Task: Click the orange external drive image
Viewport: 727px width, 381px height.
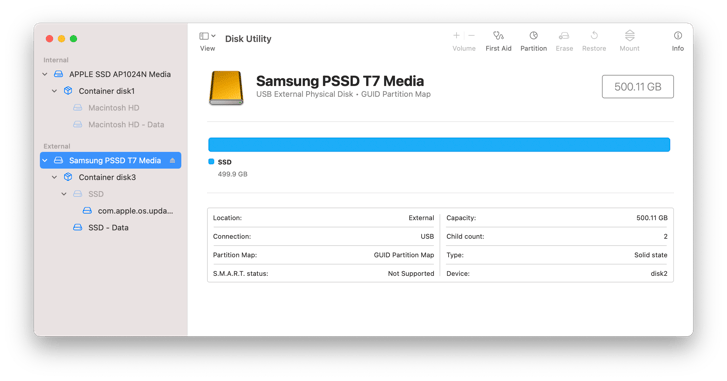Action: 226,88
